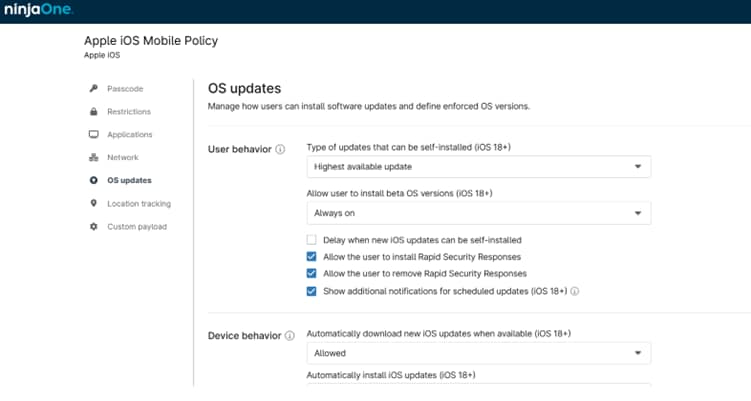Uncheck Allow user to install Rapid Security Responses
The image size is (751, 401).
click(311, 257)
